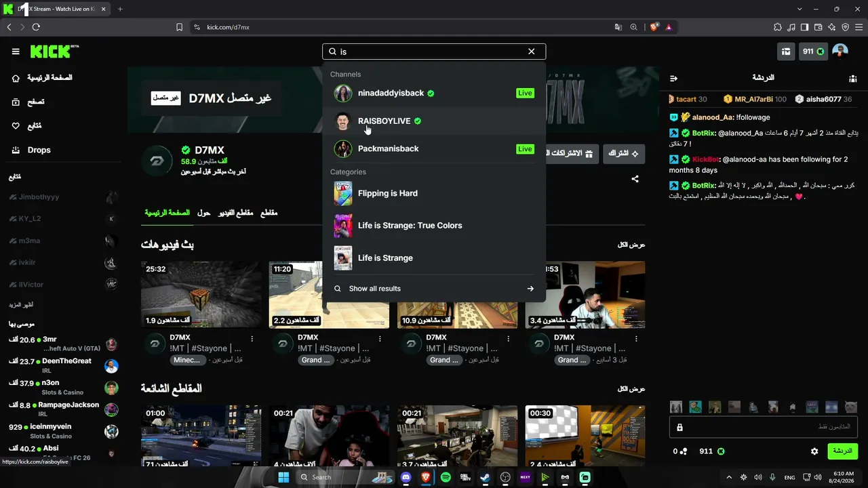Open the RAISBOYLIVE channel result

click(434, 121)
